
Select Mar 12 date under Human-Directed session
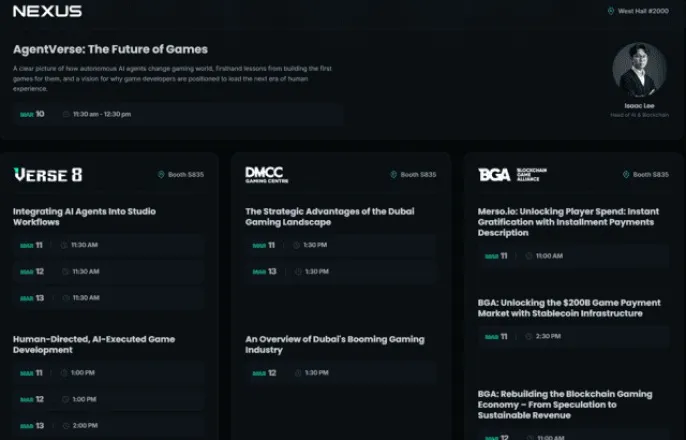[x=32, y=399]
